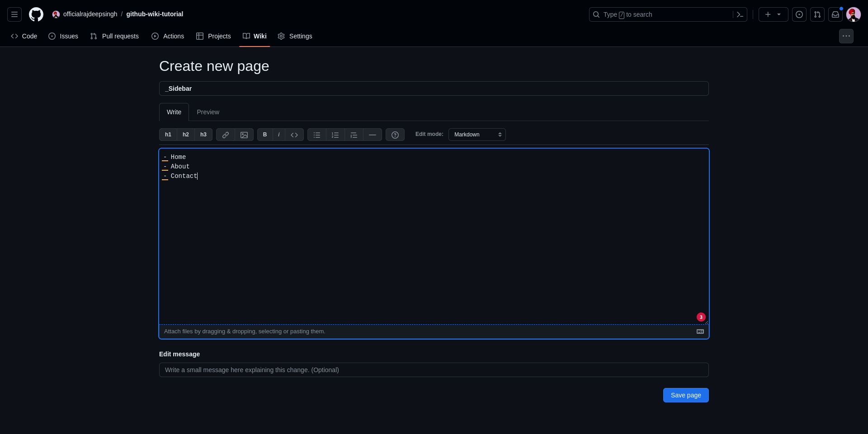Insert numbered ordered list
Image resolution: width=868 pixels, height=434 pixels.
[x=335, y=135]
